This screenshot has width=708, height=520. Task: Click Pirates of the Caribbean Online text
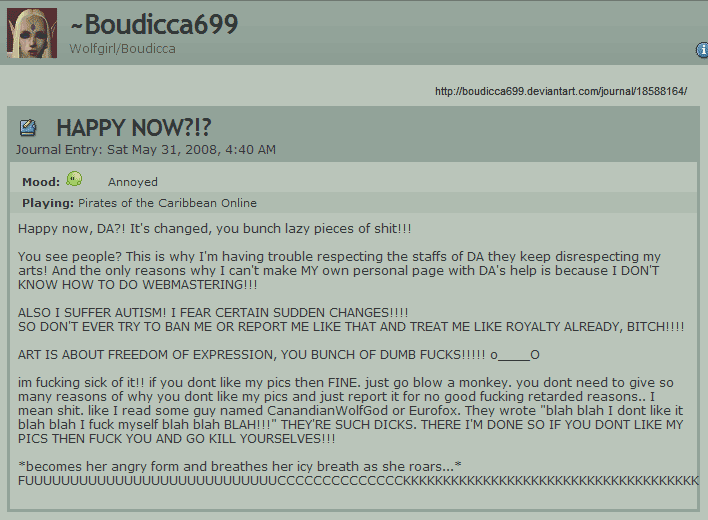[x=168, y=203]
